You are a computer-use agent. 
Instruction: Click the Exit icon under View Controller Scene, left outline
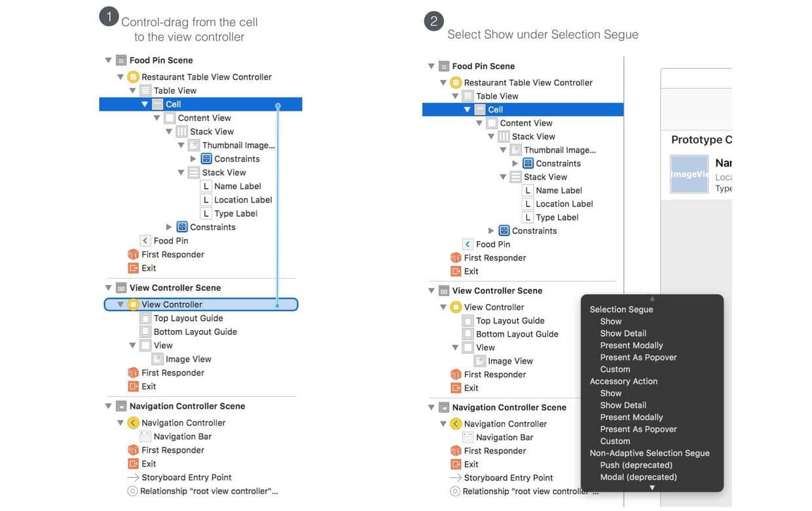point(133,386)
